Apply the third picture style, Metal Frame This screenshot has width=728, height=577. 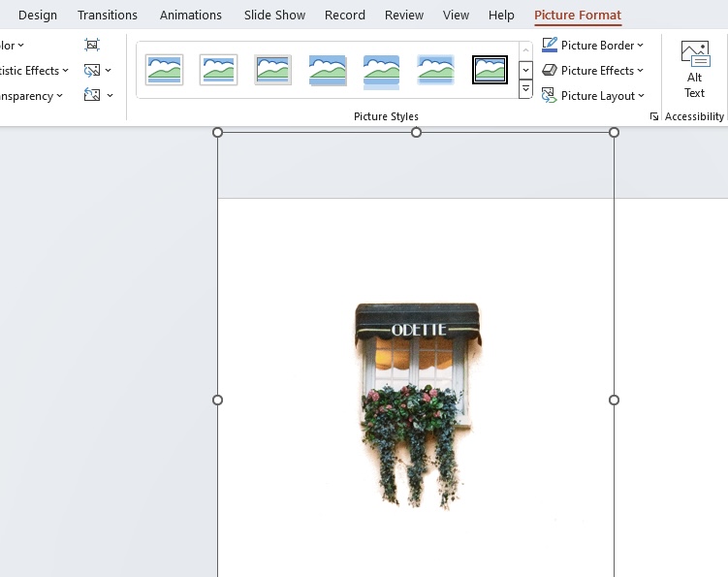pyautogui.click(x=272, y=70)
